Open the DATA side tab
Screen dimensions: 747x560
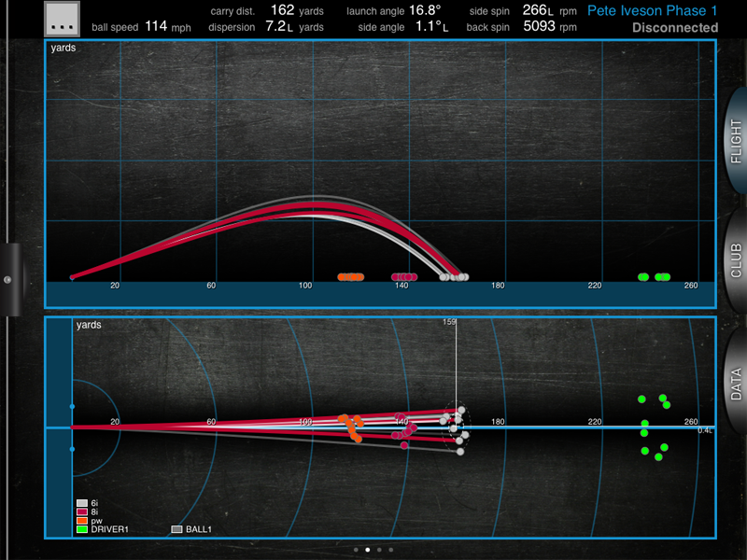(x=735, y=383)
